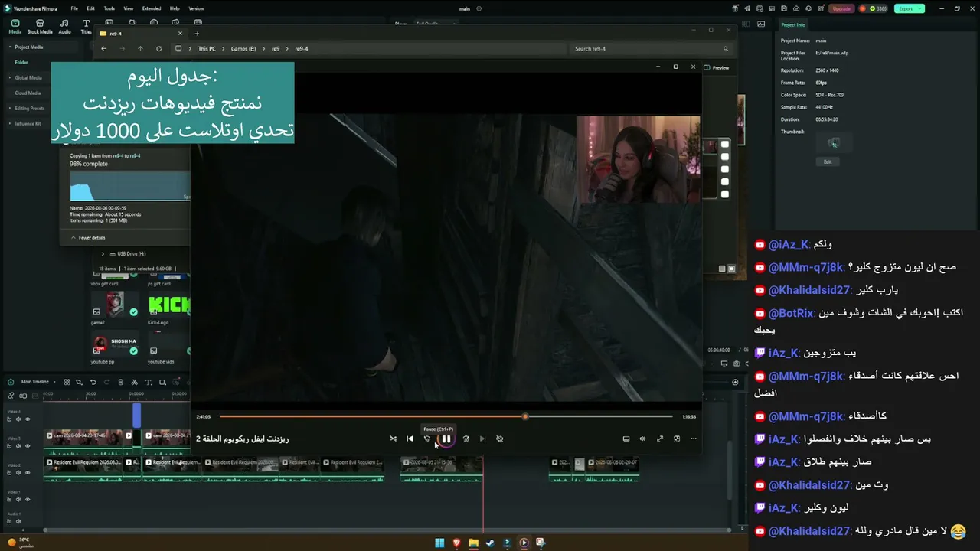Screen dimensions: 980x551
Task: Mute the Video 4 track
Action: tap(20, 419)
